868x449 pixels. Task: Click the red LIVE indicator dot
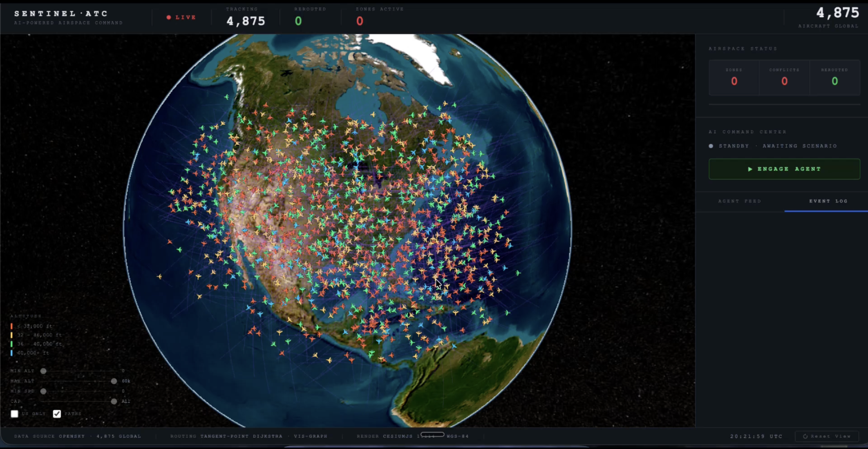pos(169,17)
